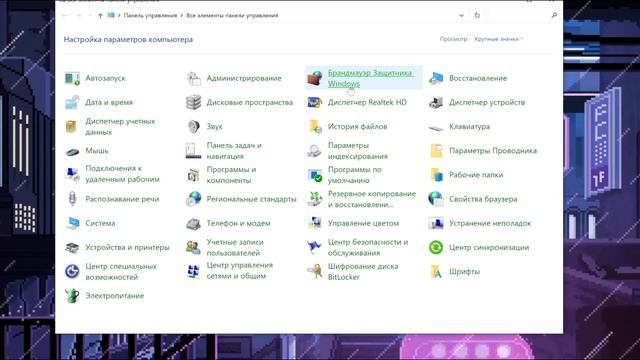Click the Шифрование диска BitLocker icon

tap(315, 271)
